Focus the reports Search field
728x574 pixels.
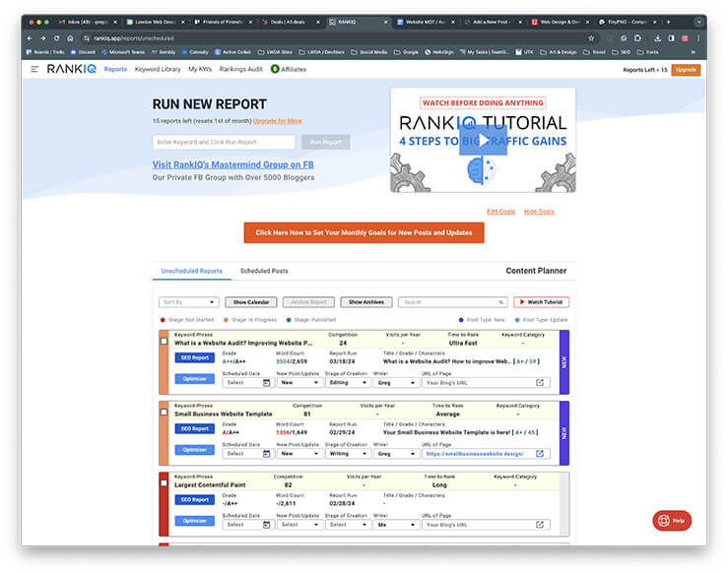pyautogui.click(x=453, y=302)
